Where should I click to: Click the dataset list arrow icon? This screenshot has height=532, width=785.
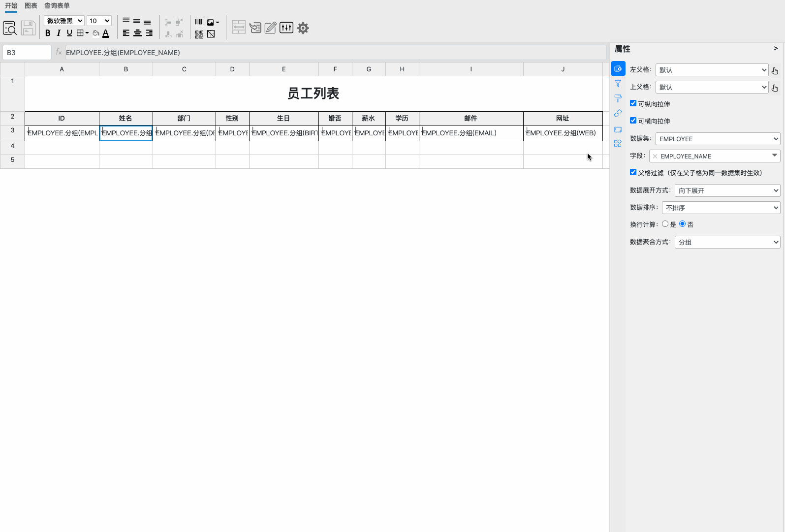click(x=255, y=28)
